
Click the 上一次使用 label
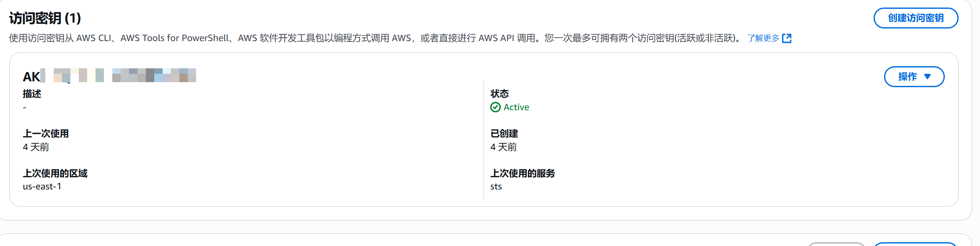point(46,134)
